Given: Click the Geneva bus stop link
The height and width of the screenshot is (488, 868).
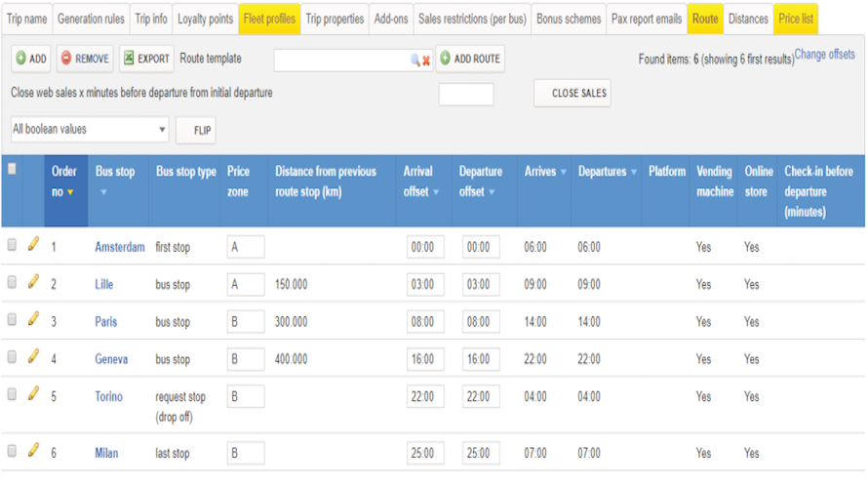Looking at the screenshot, I should [111, 359].
